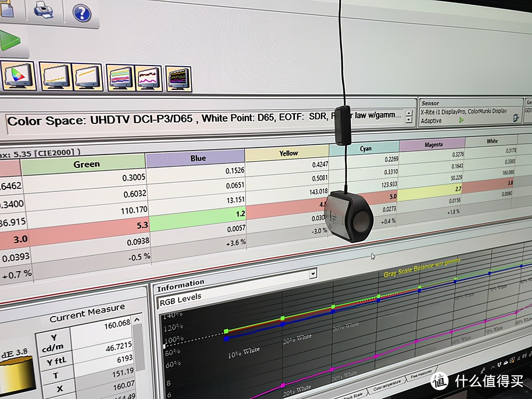Click the sensor configuration icon beside X-Rite
This screenshot has height=399, width=532.
(x=516, y=118)
